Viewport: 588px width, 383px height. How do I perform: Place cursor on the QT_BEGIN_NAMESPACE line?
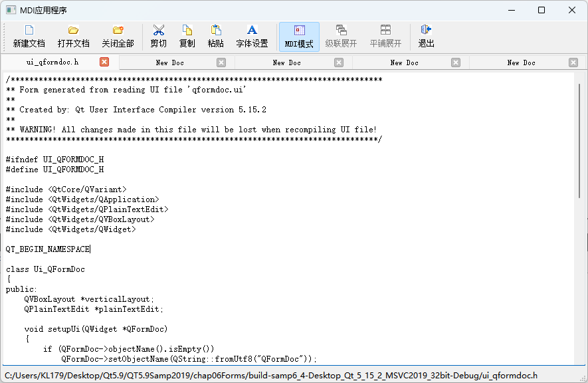pos(48,249)
